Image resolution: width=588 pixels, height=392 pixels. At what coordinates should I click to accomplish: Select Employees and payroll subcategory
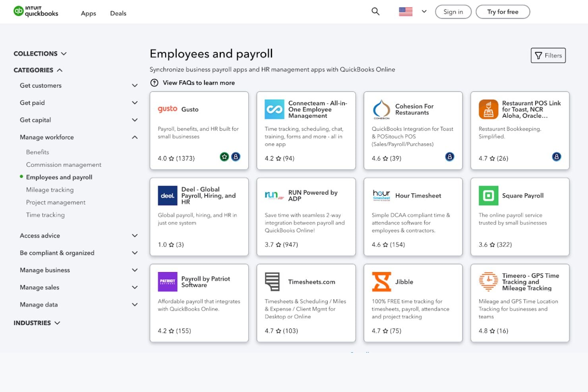[59, 177]
